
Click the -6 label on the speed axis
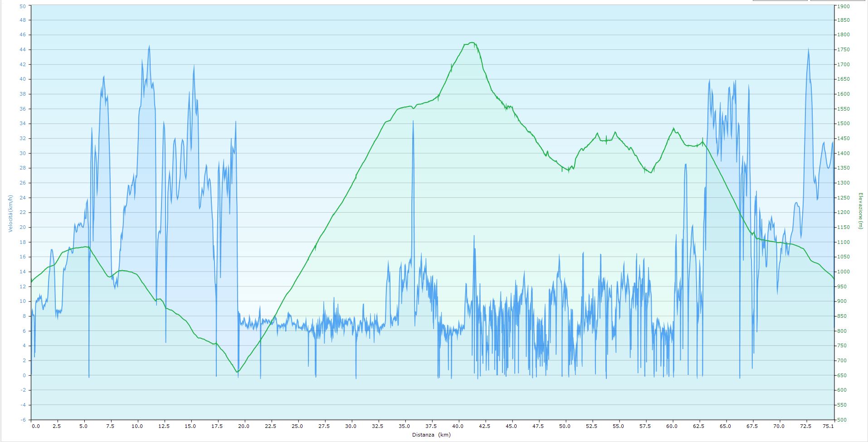(x=23, y=420)
